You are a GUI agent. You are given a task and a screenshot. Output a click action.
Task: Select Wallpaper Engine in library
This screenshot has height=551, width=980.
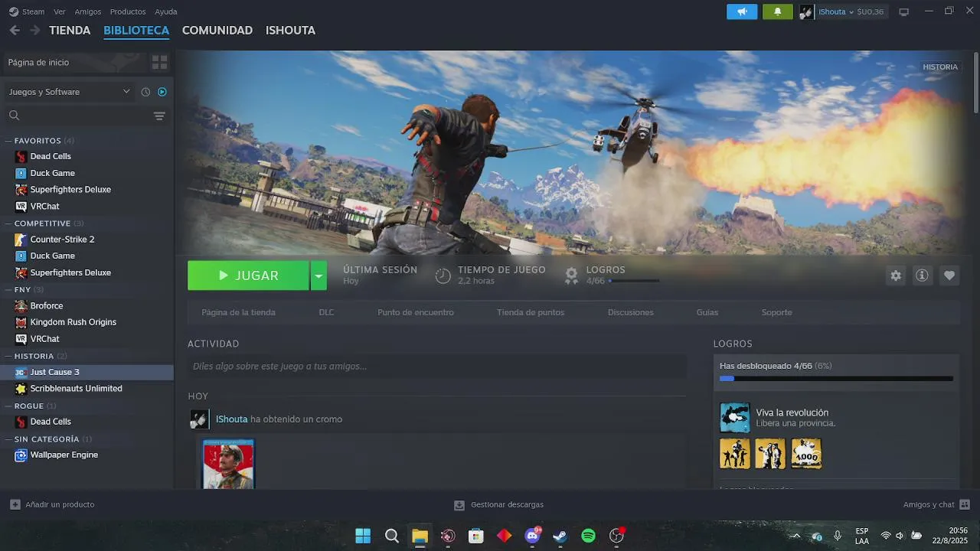point(64,455)
